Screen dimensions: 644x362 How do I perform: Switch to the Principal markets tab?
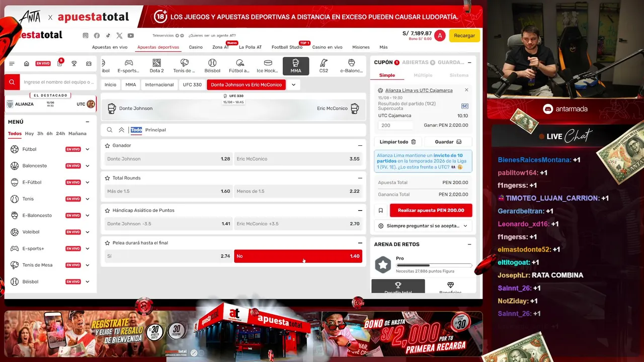point(155,130)
